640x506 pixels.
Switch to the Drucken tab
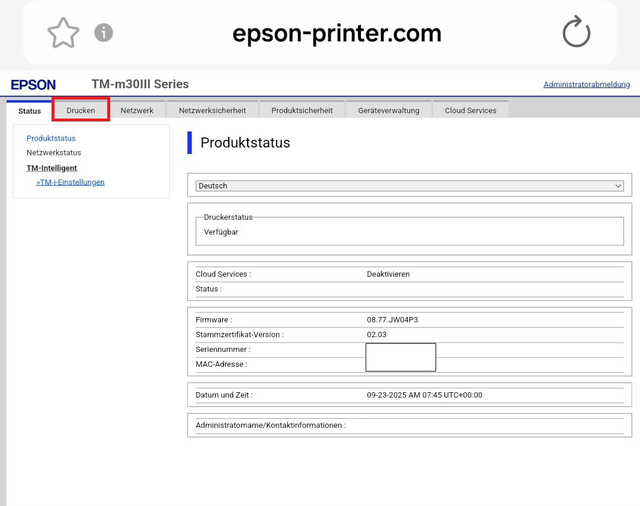coord(81,110)
